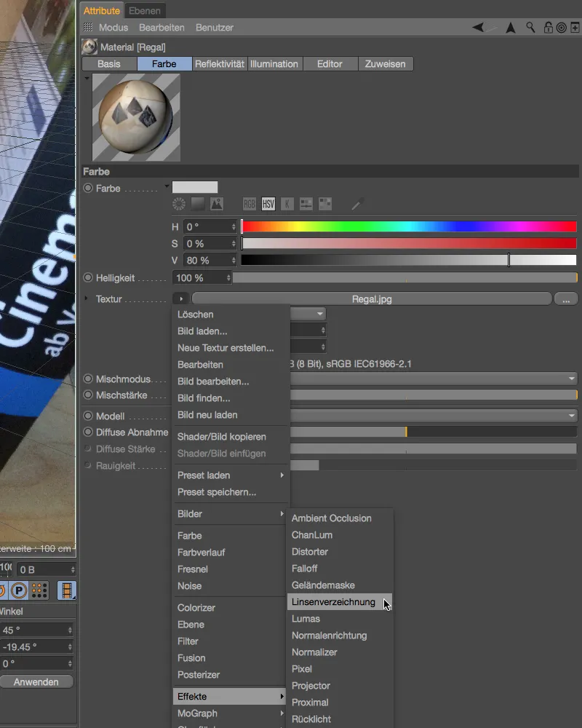Select Linsenverzeichnung from the shader list
582x728 pixels.
coord(335,602)
